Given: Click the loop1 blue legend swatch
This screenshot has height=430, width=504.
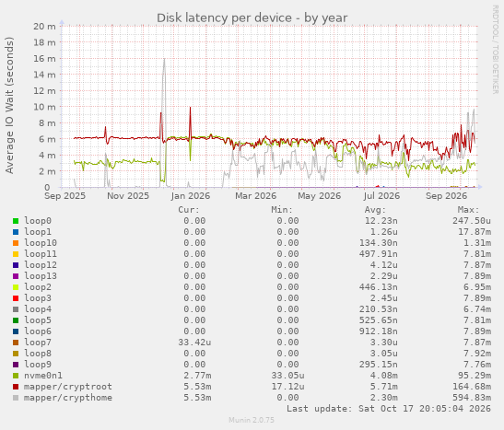Looking at the screenshot, I should click(x=16, y=232).
